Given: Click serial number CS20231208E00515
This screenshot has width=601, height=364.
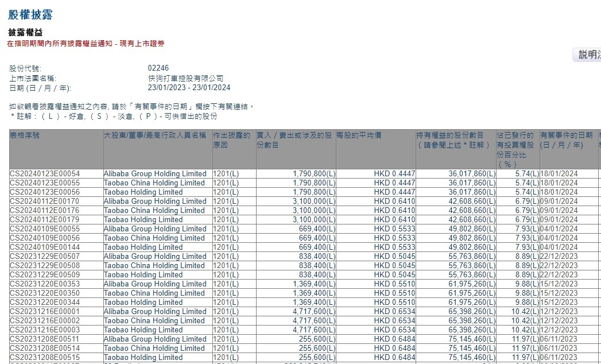Looking at the screenshot, I should click(45, 358).
